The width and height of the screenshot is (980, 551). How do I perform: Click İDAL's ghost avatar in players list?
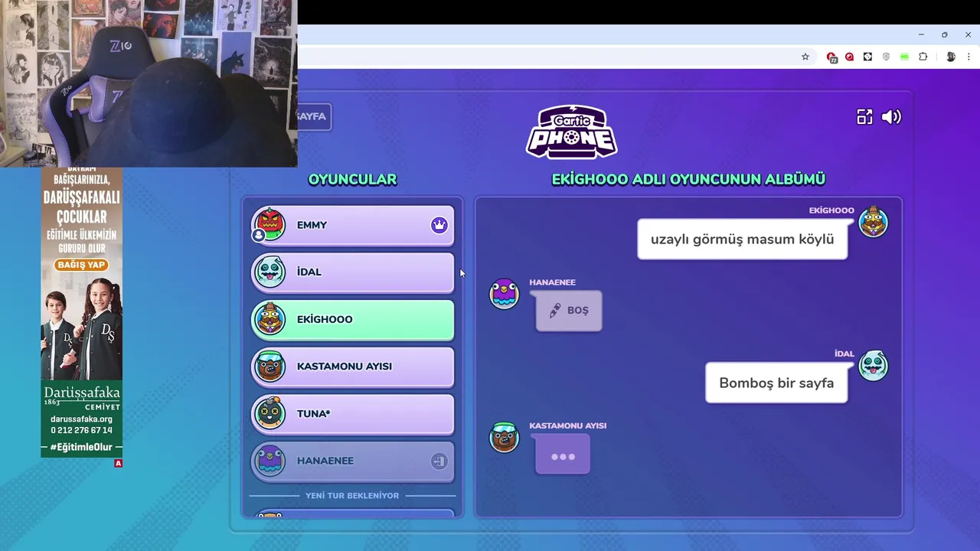tap(269, 272)
